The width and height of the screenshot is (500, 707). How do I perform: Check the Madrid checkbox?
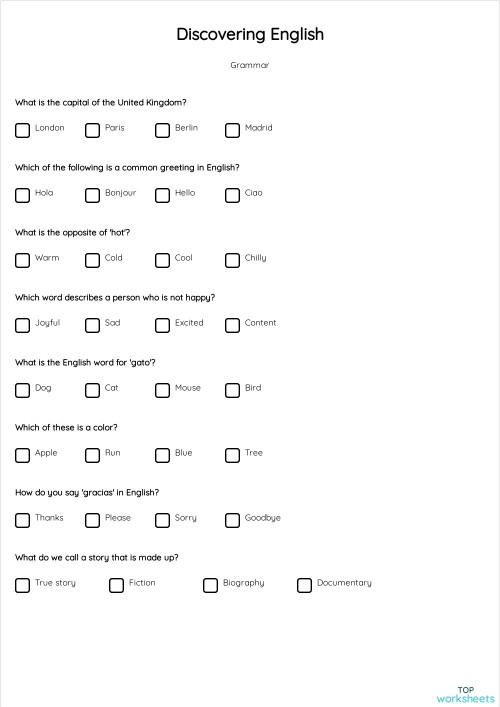pos(232,130)
